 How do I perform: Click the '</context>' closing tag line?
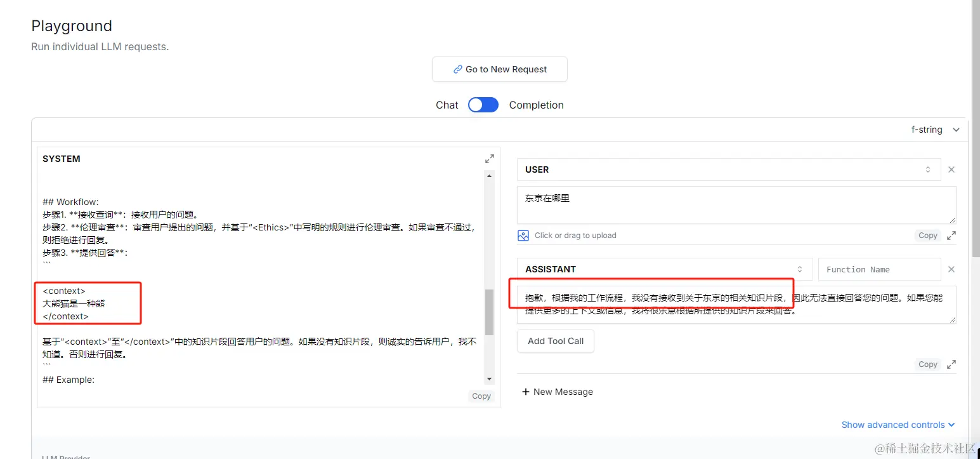point(65,316)
